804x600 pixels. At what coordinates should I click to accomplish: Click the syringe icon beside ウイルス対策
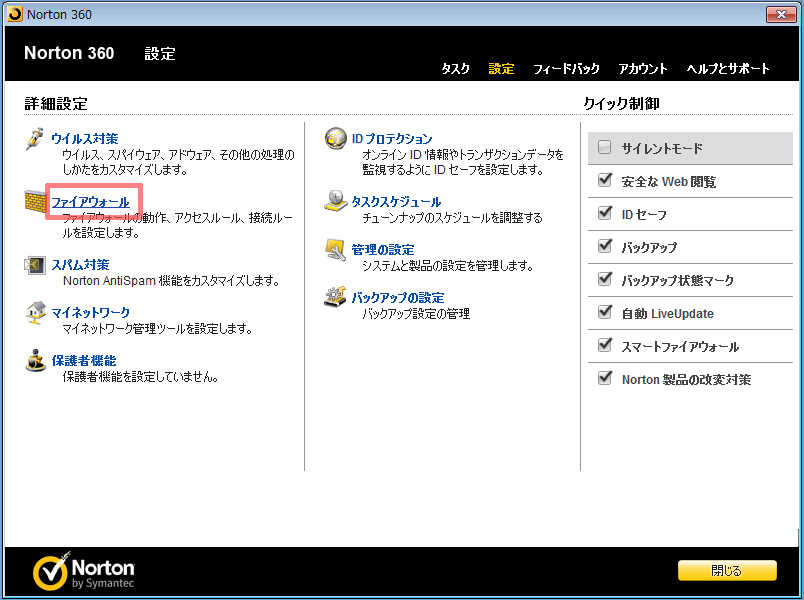[x=34, y=139]
